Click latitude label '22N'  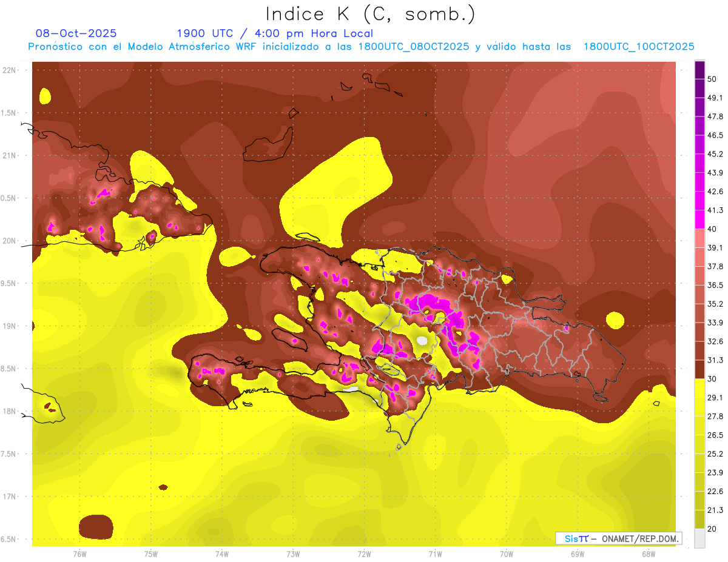[10, 70]
